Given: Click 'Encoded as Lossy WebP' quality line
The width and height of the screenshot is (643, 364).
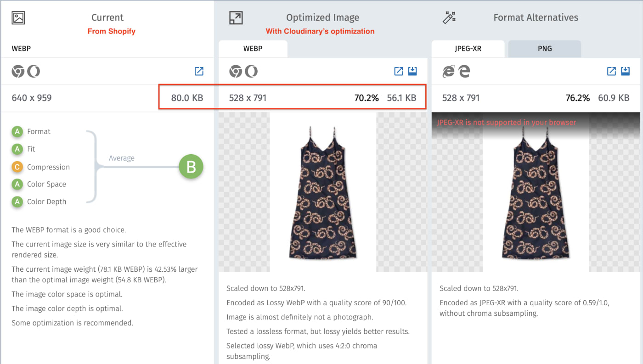Looking at the screenshot, I should click(x=316, y=303).
